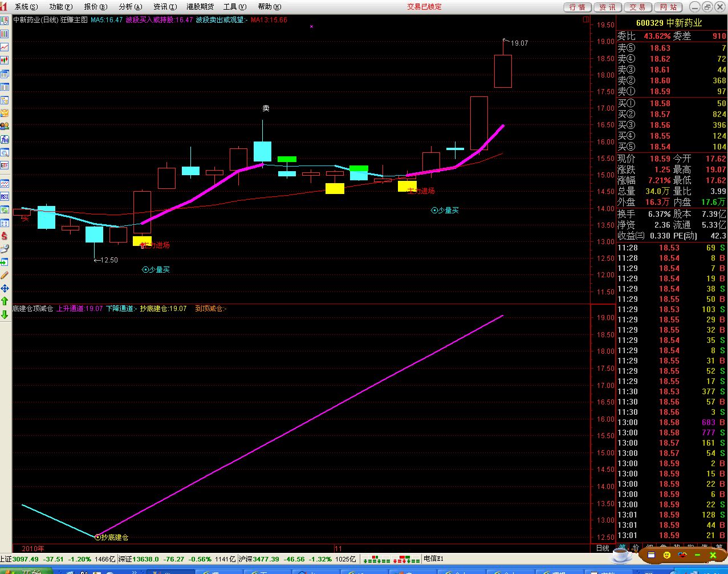
Task: Open the 分析(A) menu
Action: [130, 7]
